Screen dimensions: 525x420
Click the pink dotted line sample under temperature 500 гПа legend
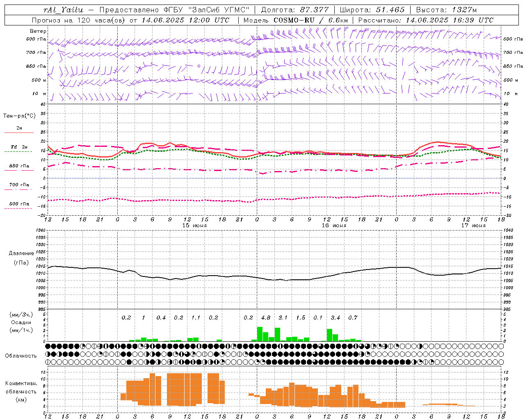point(18,208)
